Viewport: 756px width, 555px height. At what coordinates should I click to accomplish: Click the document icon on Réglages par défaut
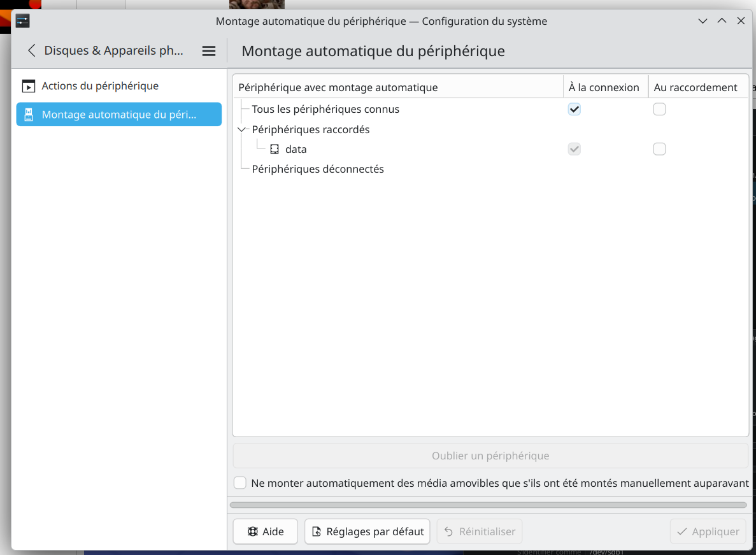coord(317,531)
